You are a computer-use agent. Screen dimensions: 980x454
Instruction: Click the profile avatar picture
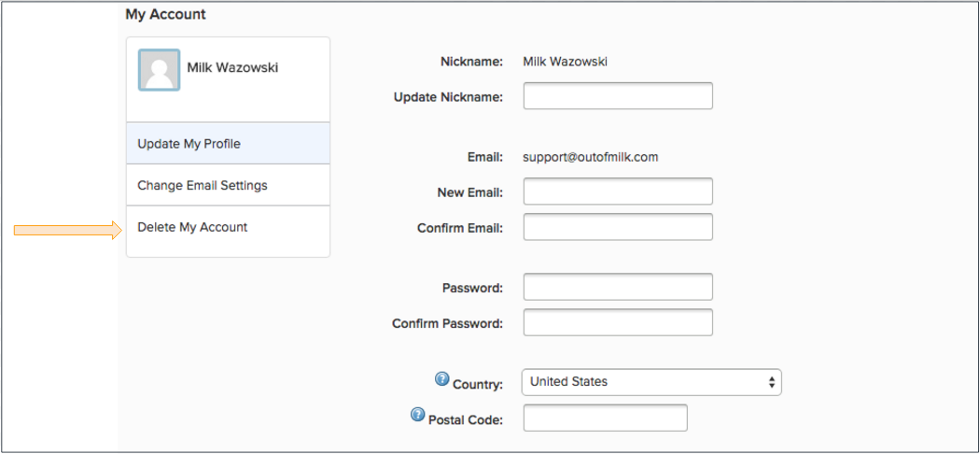coord(159,70)
